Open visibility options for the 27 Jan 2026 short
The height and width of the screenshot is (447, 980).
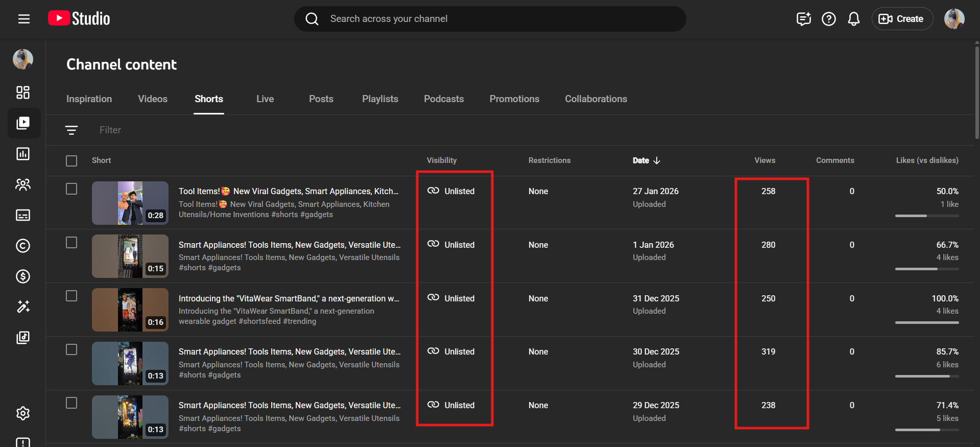(x=451, y=191)
